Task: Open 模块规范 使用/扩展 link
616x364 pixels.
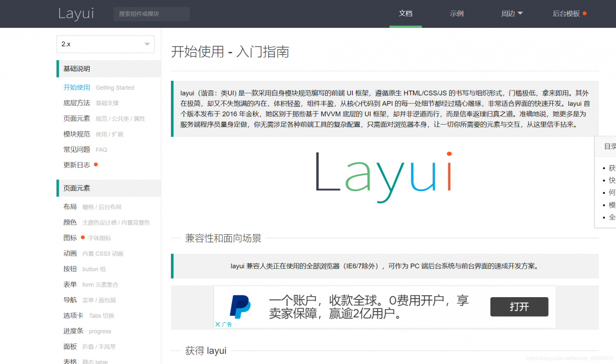Action: tap(93, 134)
